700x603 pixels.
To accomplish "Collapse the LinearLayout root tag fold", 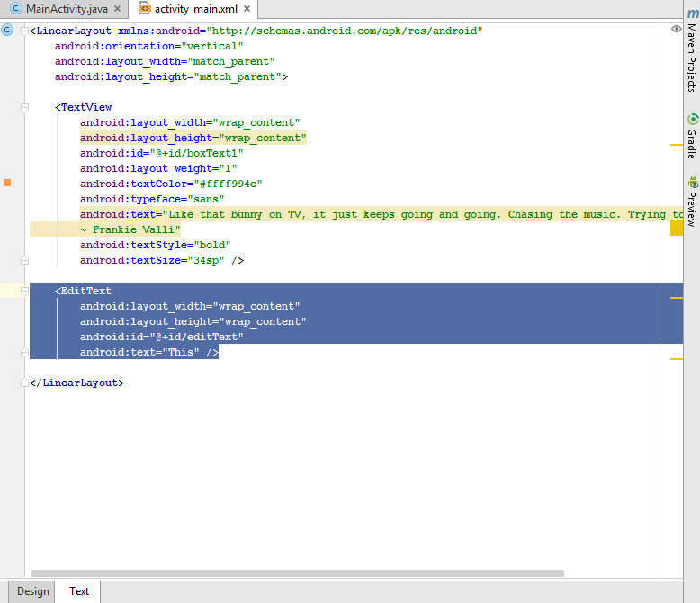I will coord(24,31).
